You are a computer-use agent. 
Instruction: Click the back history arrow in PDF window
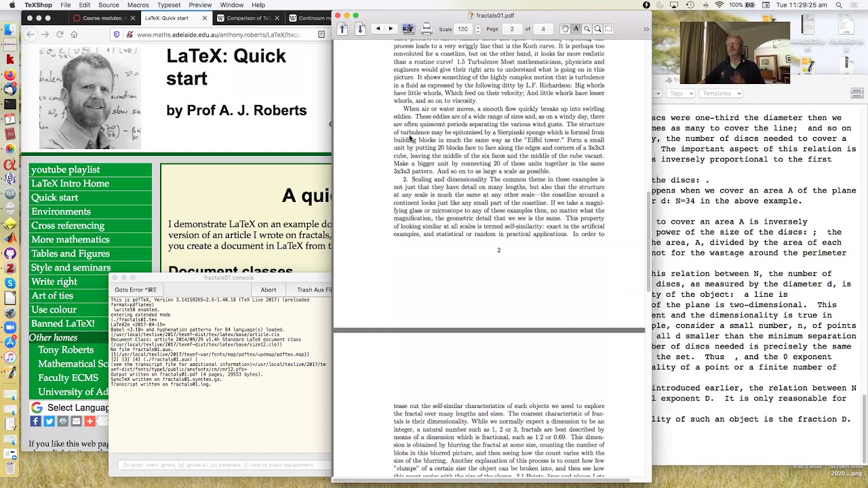[378, 29]
